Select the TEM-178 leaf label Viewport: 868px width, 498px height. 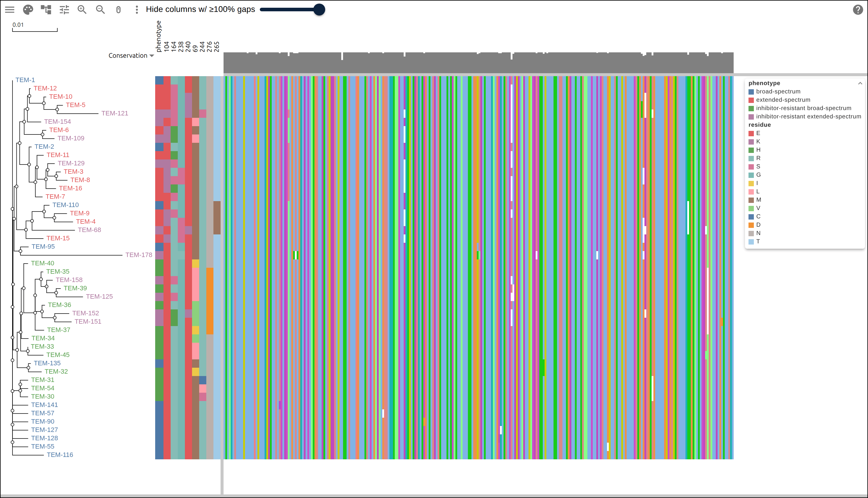tap(139, 255)
